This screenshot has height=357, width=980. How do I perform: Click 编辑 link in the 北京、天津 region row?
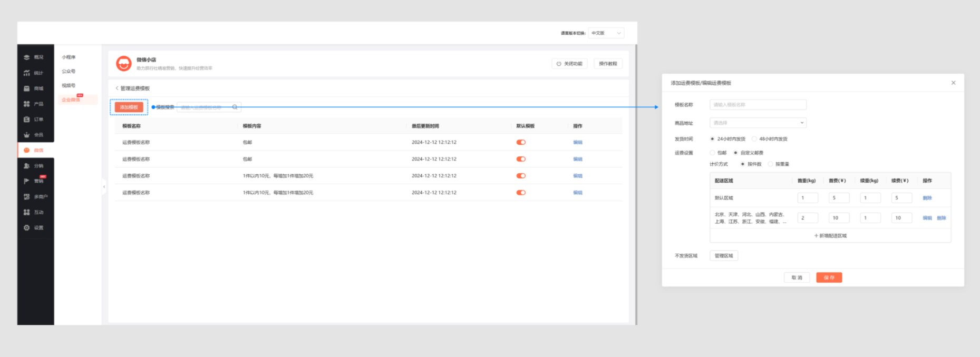click(x=927, y=218)
